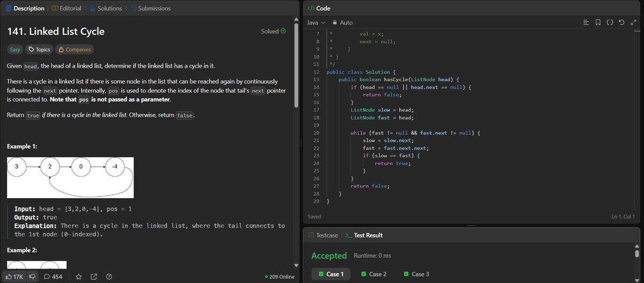Open the Companies tag
The height and width of the screenshot is (283, 644).
click(x=75, y=49)
